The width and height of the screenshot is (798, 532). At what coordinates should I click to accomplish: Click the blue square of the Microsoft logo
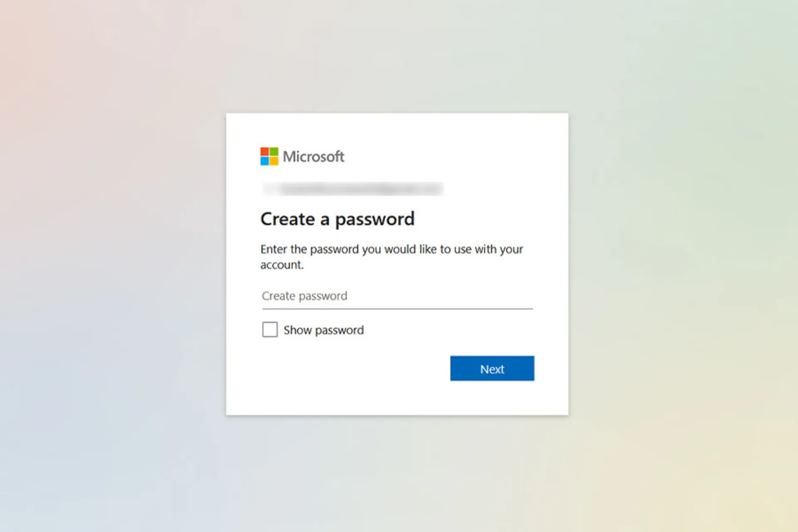pyautogui.click(x=265, y=161)
